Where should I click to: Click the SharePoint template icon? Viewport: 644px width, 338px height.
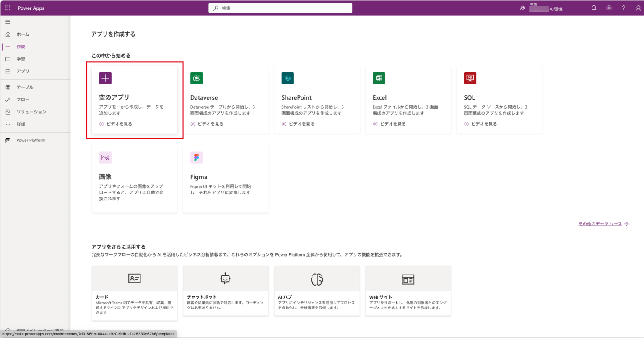coord(288,78)
